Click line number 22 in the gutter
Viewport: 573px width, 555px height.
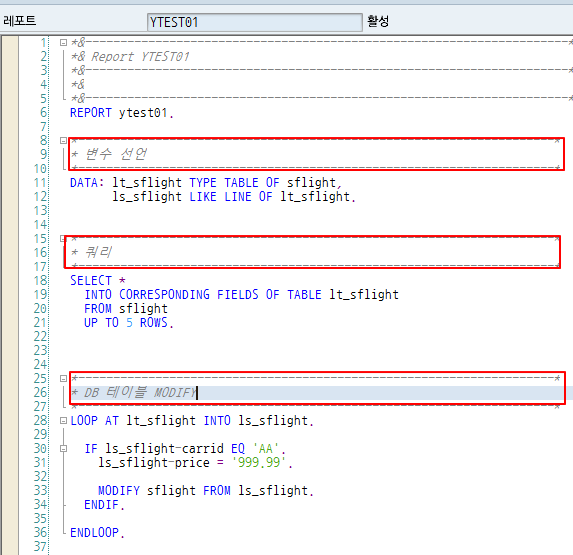pos(41,337)
